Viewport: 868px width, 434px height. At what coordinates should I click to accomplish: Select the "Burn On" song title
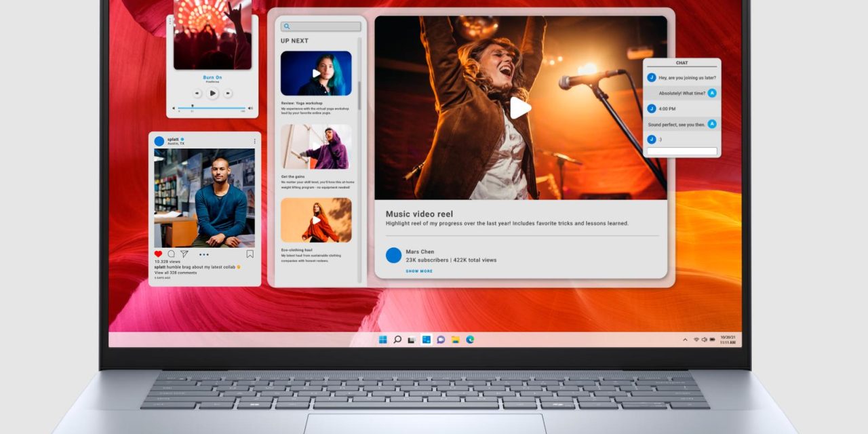click(x=212, y=77)
